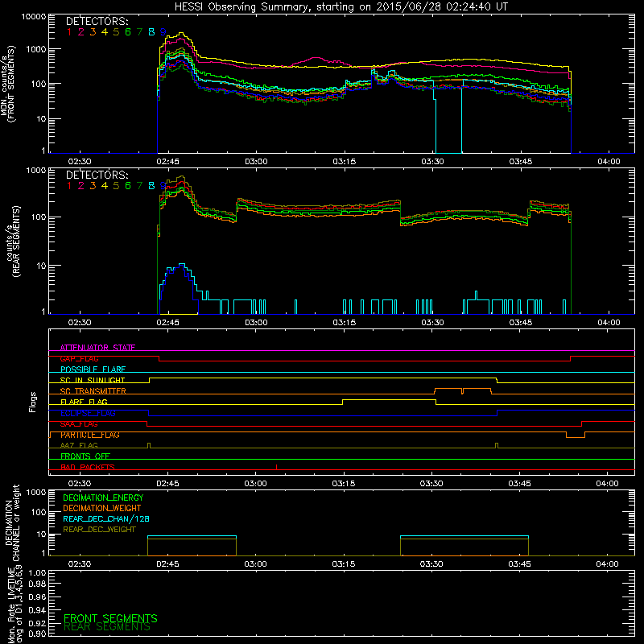Click the DECIMATION_ENERGY legend entry

(103, 497)
